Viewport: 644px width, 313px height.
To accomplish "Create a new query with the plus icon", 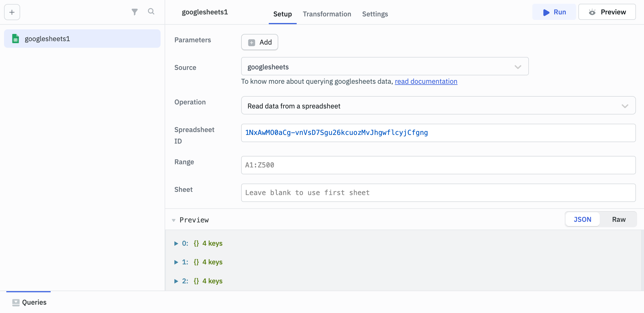I will [12, 12].
